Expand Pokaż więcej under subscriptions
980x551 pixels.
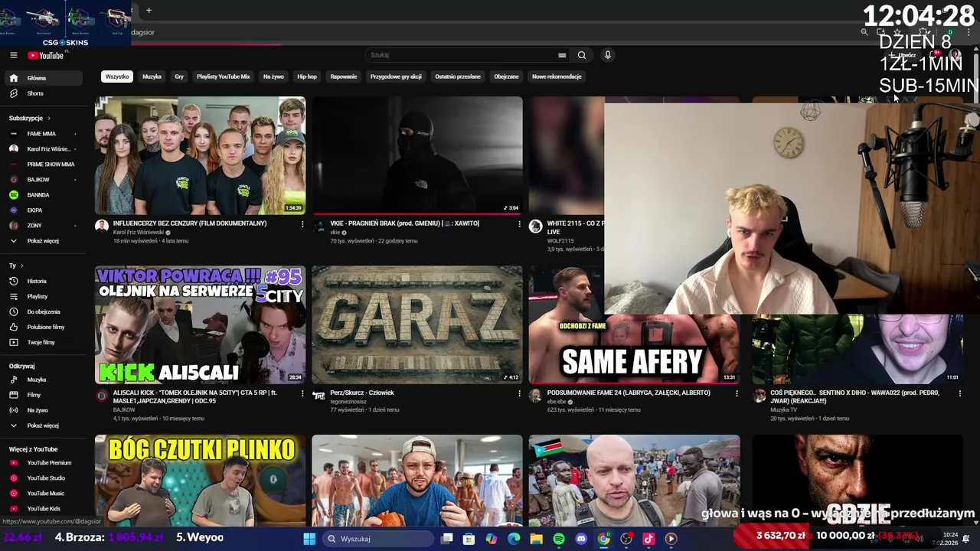pyautogui.click(x=43, y=241)
